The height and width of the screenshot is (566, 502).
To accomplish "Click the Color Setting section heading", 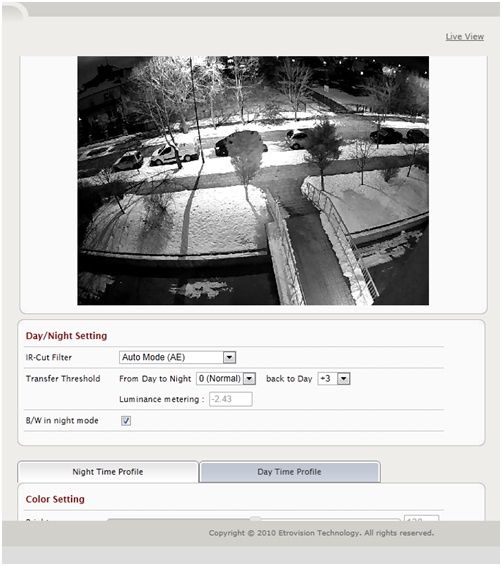I will (55, 499).
